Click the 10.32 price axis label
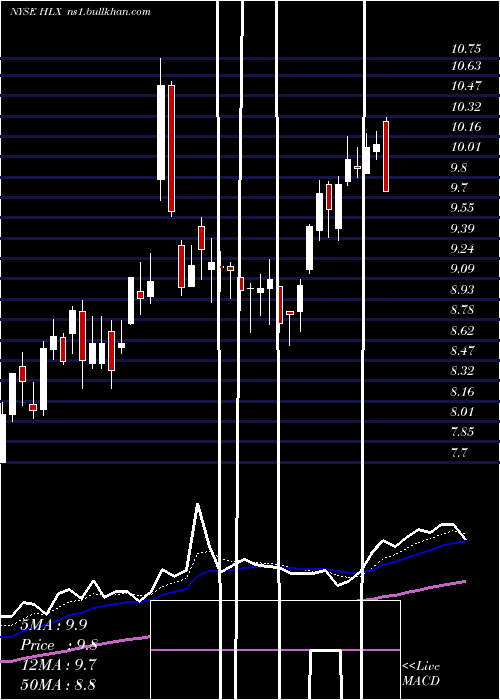 pos(466,107)
